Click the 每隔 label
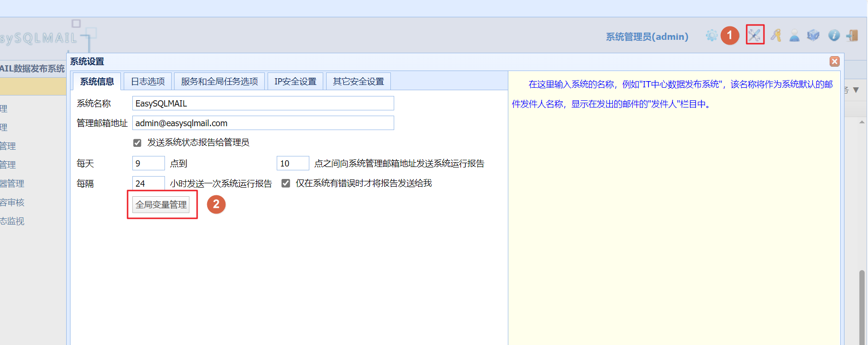The image size is (868, 345). click(x=85, y=184)
